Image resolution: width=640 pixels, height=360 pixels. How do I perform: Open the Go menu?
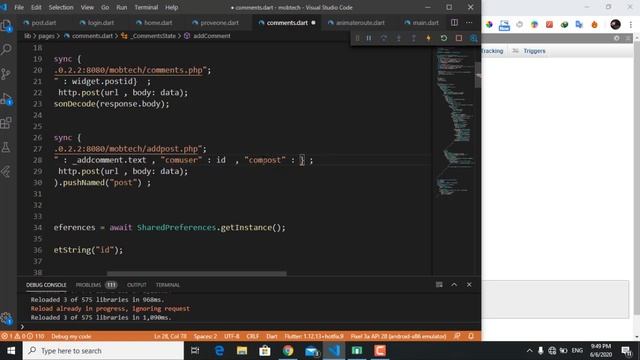(105, 7)
